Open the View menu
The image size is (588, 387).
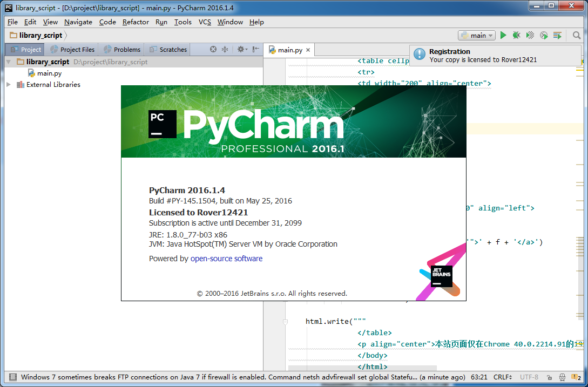coord(50,22)
